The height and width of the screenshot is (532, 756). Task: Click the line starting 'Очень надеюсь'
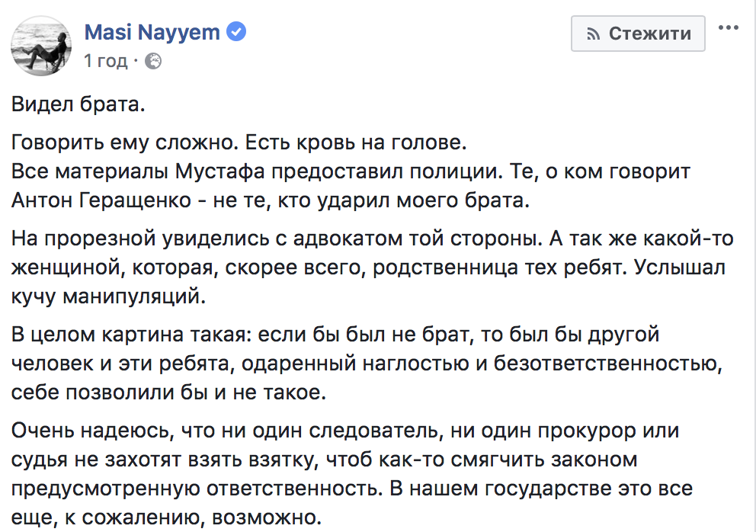click(x=345, y=430)
